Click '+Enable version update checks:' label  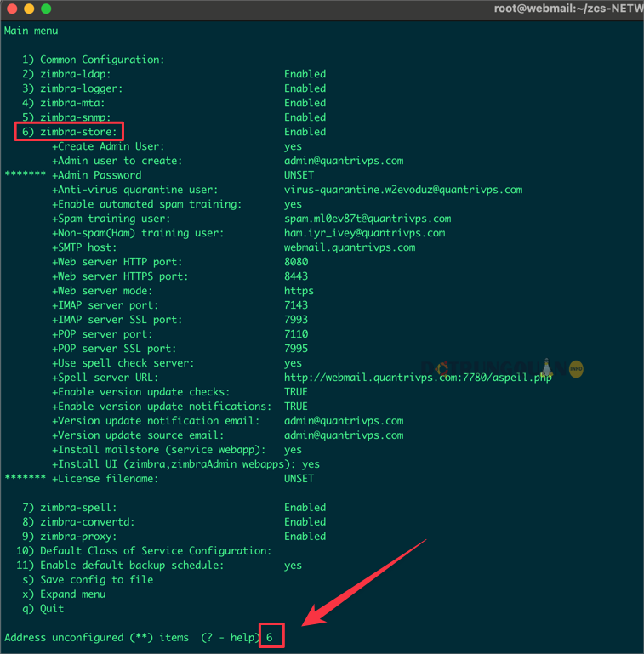pos(141,392)
